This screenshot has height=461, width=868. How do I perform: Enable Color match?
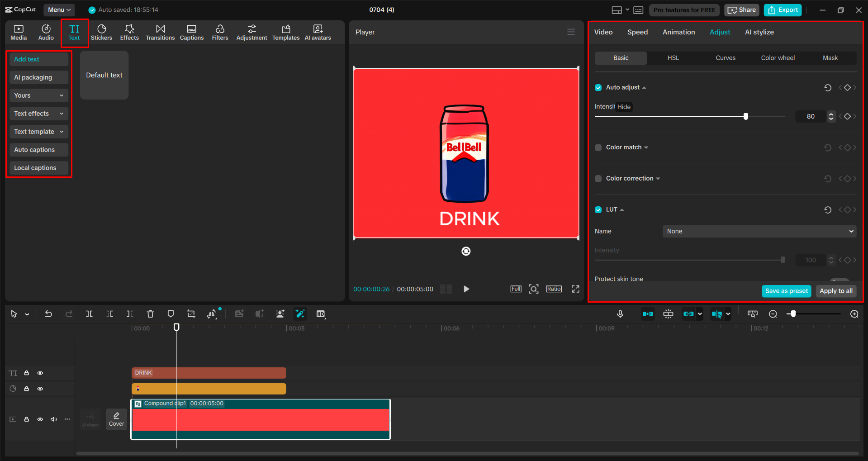tap(598, 147)
